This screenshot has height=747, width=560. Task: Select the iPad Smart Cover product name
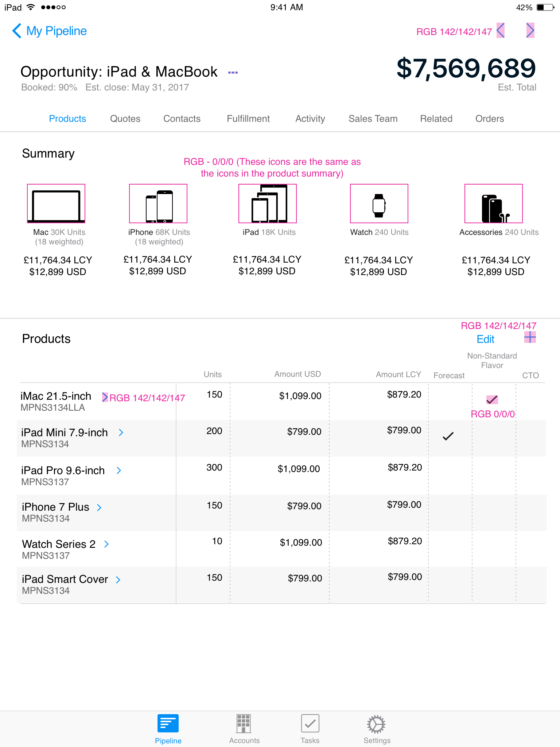pyautogui.click(x=65, y=579)
